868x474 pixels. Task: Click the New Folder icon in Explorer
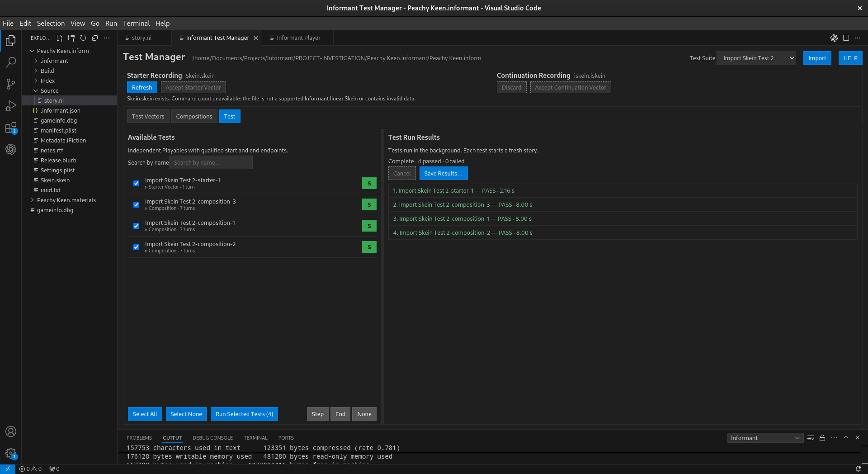pyautogui.click(x=71, y=38)
